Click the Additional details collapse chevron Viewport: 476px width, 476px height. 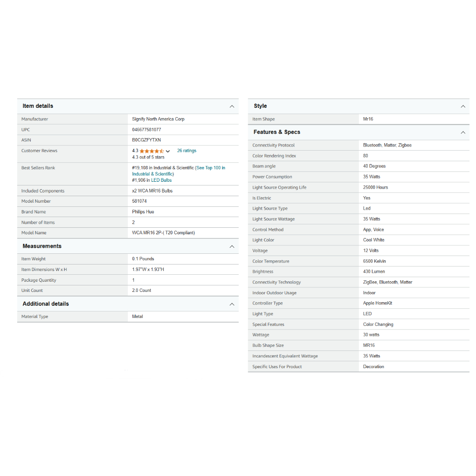click(231, 304)
